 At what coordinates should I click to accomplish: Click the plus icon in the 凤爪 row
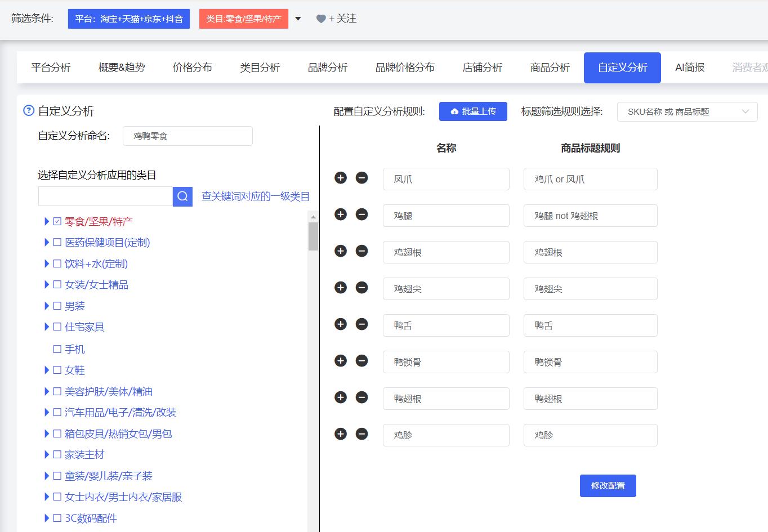[341, 178]
